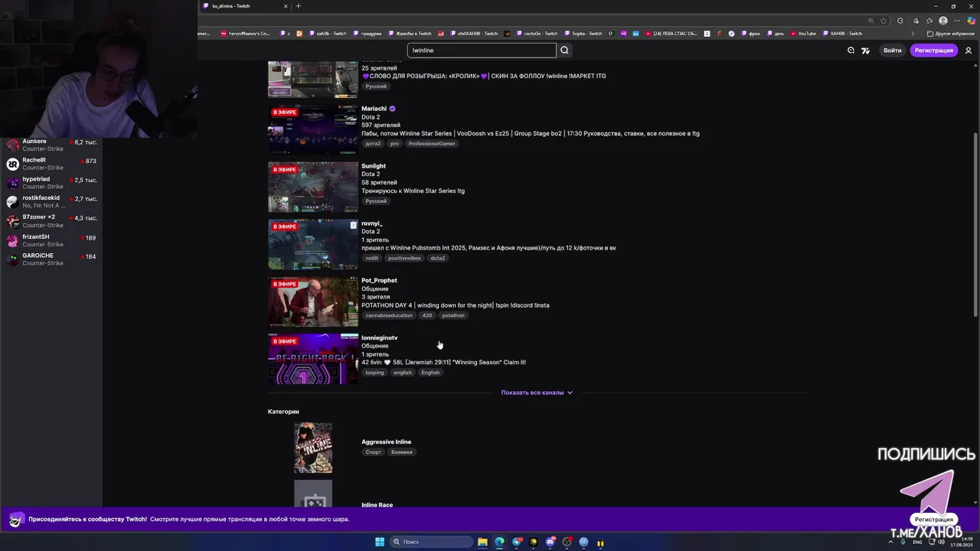Open Windows Start menu
980x551 pixels.
coord(379,542)
